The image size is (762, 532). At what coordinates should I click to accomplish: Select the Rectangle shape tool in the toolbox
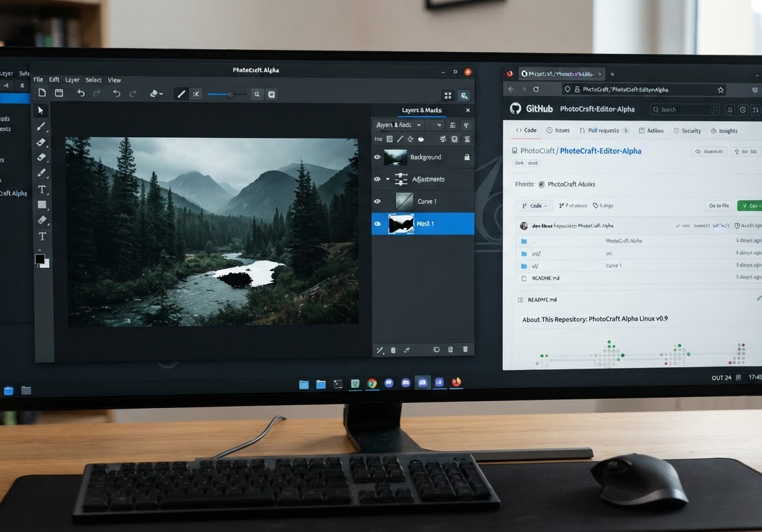pyautogui.click(x=42, y=204)
